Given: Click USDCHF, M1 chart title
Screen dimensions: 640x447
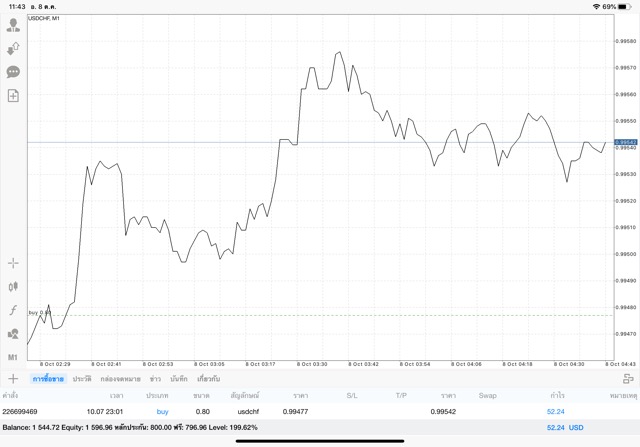Looking at the screenshot, I should pos(44,18).
